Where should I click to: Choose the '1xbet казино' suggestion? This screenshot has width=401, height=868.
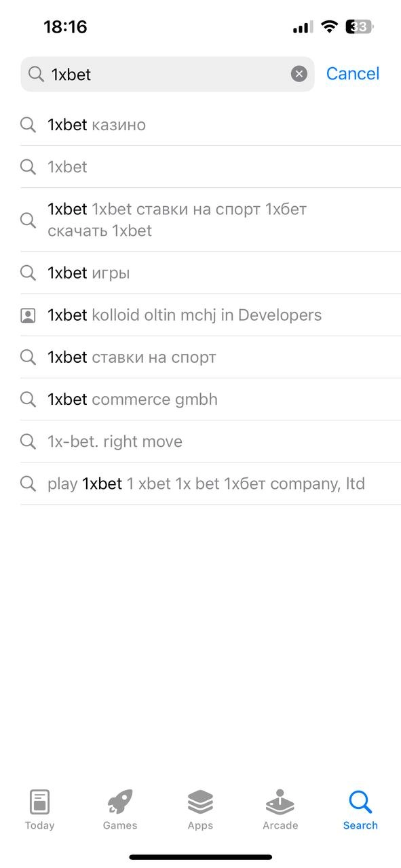point(210,125)
